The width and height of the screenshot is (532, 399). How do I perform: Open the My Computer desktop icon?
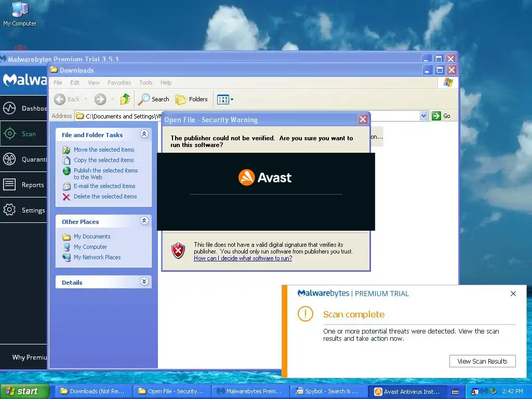20,14
